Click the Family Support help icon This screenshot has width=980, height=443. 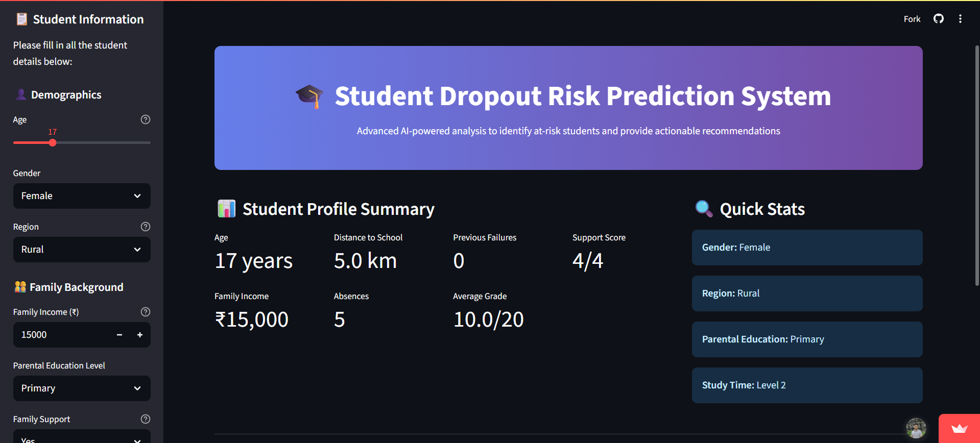(146, 419)
